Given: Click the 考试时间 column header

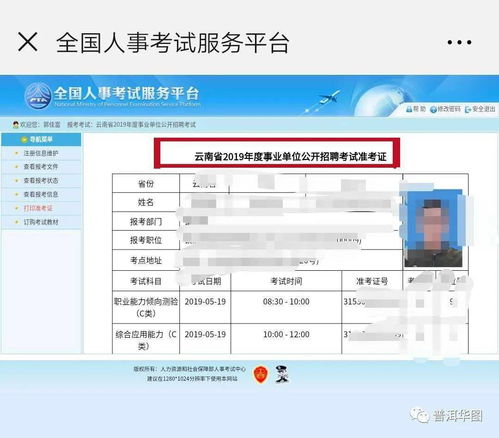Looking at the screenshot, I should (286, 281).
